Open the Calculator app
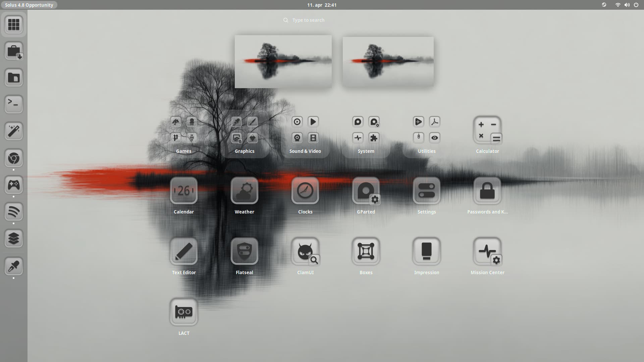 pos(487,130)
